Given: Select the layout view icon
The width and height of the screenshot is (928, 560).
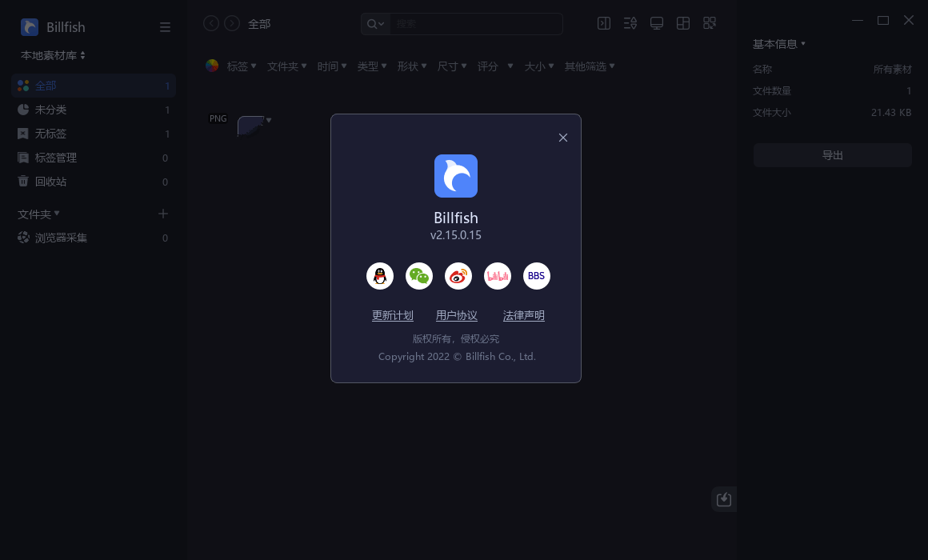Looking at the screenshot, I should pos(683,23).
